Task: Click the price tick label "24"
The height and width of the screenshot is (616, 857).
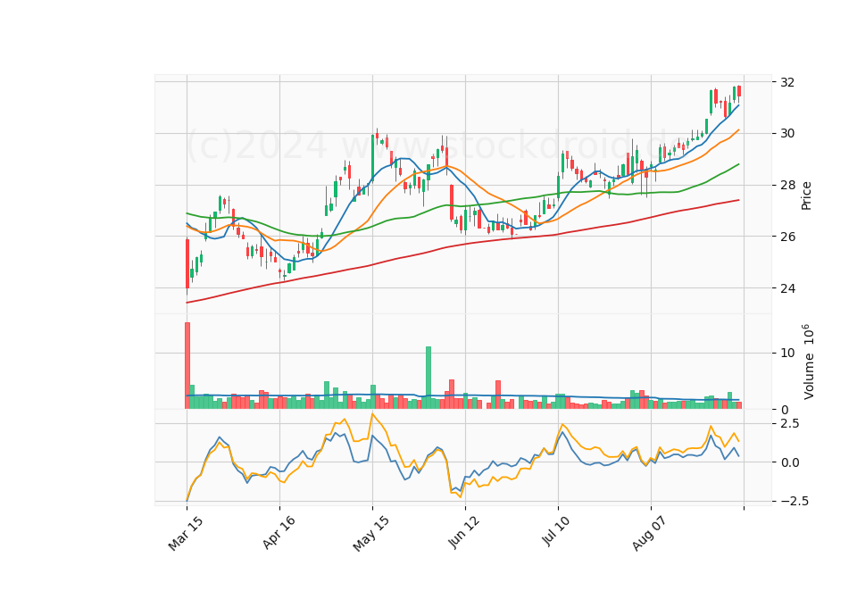Action: 787,288
